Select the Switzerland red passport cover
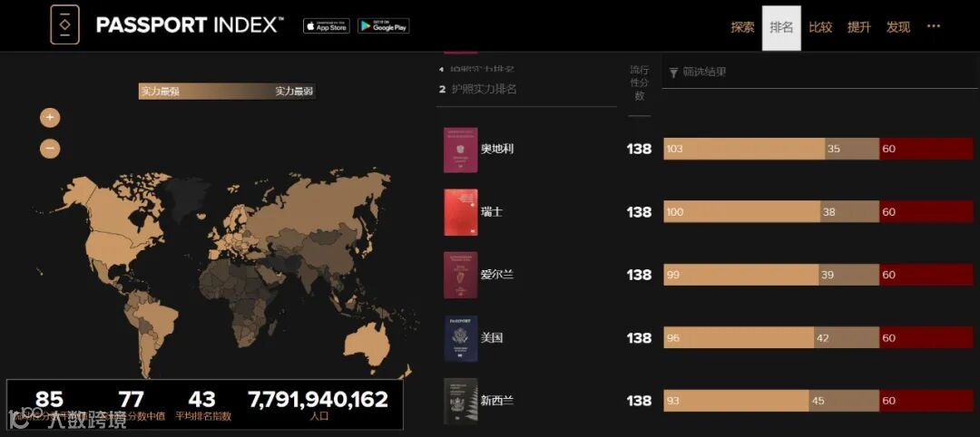Screen dimensions: 980x437 [x=461, y=212]
